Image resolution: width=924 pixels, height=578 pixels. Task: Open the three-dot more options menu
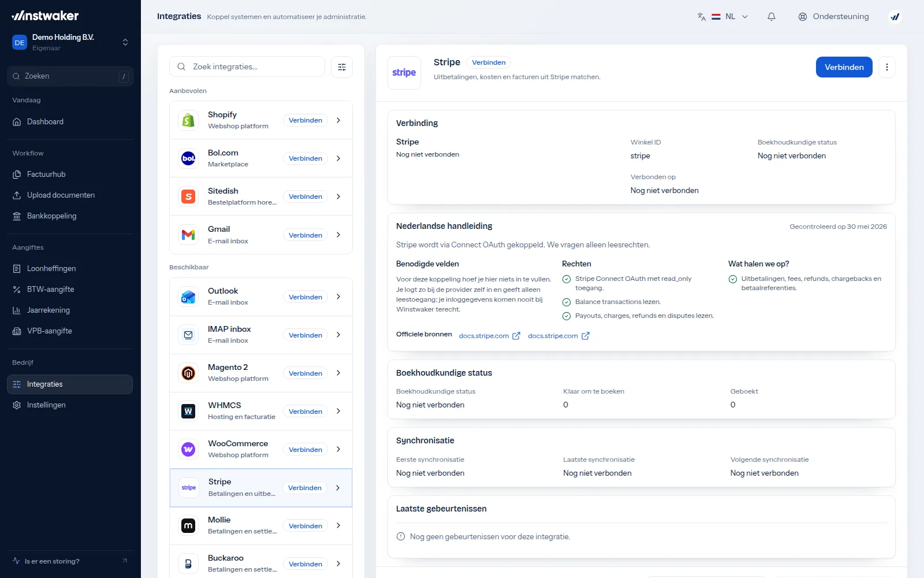coord(887,67)
